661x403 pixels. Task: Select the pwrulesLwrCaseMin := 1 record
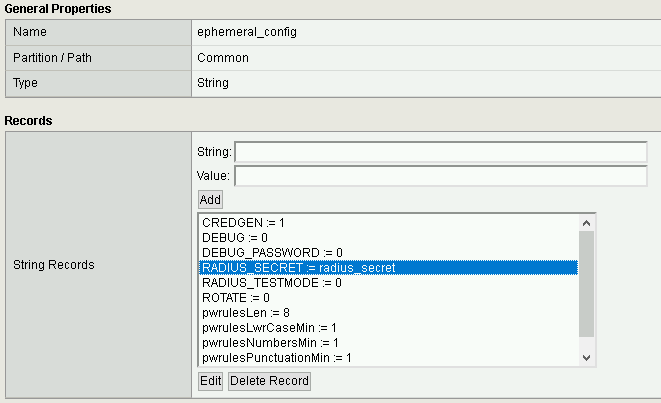(x=388, y=328)
